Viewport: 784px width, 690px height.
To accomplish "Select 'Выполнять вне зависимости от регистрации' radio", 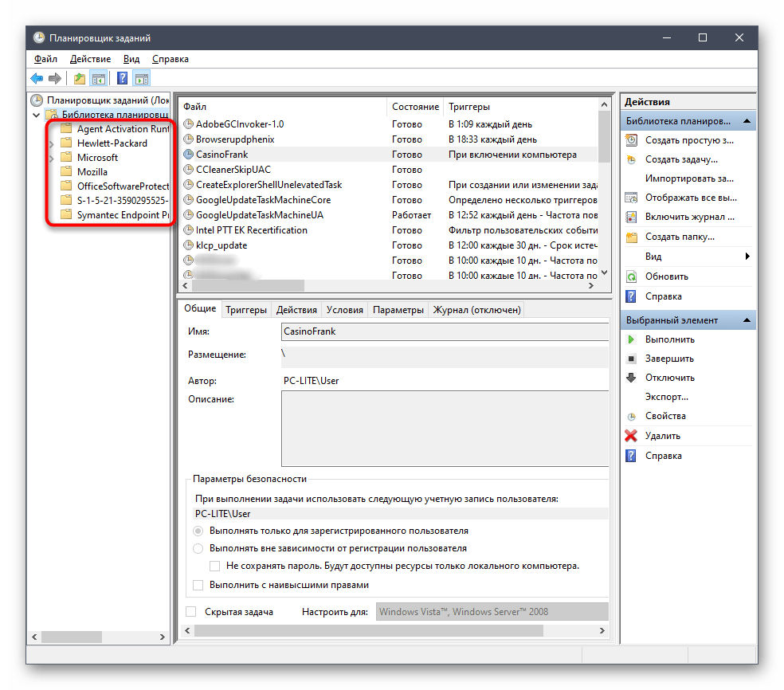I will (198, 548).
